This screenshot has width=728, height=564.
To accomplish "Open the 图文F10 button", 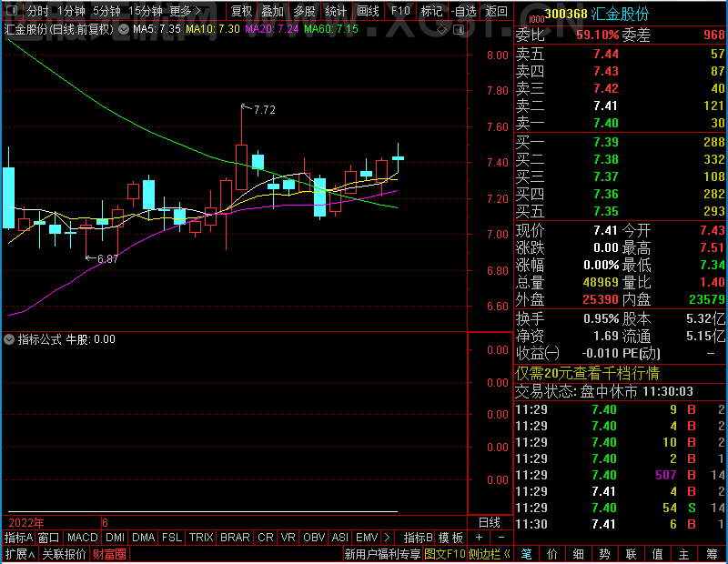I will [445, 554].
